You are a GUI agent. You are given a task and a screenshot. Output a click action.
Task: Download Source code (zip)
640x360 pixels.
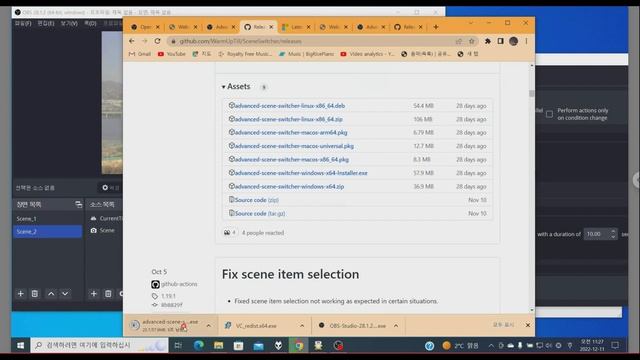(257, 200)
